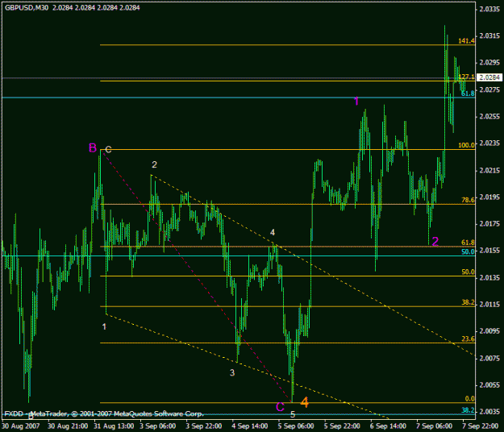
Task: Select the white 5 wave label
Action: point(293,414)
